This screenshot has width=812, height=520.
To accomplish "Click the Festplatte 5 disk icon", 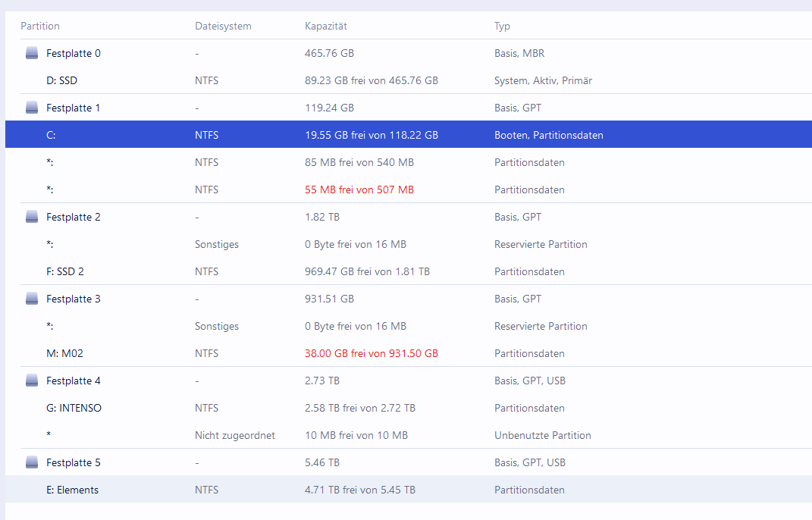I will pyautogui.click(x=31, y=462).
